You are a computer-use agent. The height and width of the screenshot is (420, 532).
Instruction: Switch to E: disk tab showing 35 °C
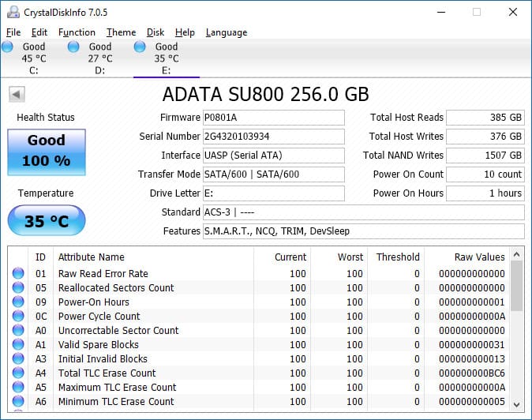click(167, 58)
